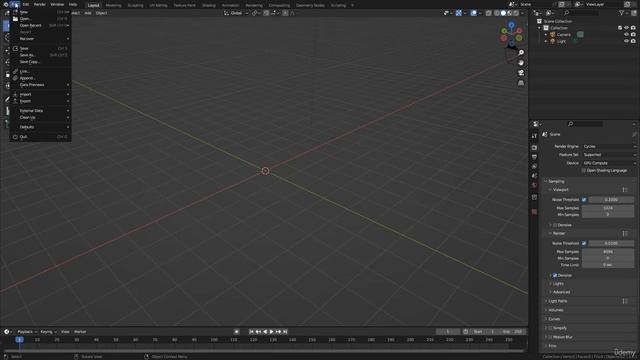Click the play animation button in the timeline
640x360 pixels.
[271, 332]
